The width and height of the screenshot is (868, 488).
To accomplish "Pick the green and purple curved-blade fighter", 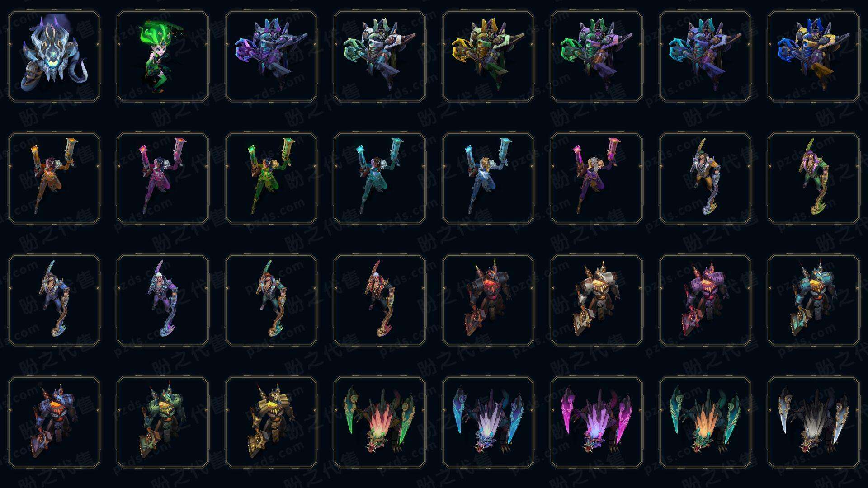I will [814, 178].
